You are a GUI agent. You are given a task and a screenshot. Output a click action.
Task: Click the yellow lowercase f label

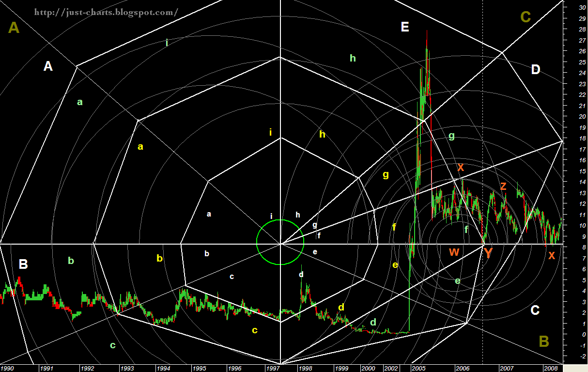[x=394, y=227]
